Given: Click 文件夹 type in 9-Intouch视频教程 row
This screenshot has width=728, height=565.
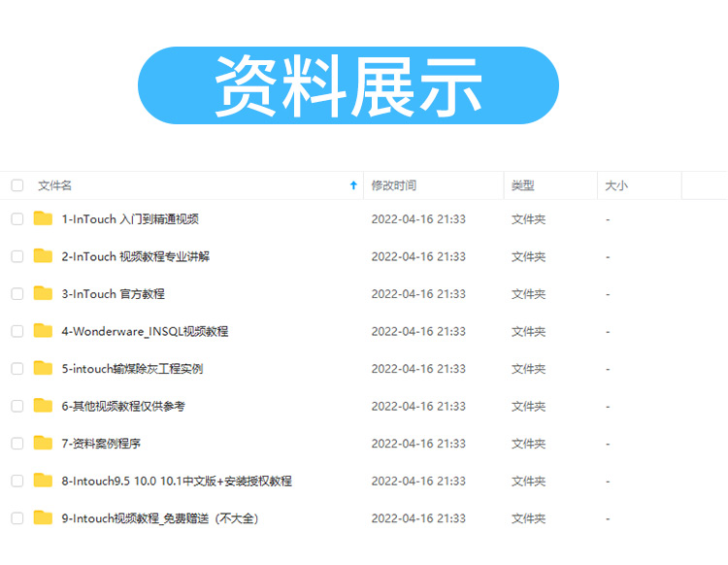Looking at the screenshot, I should [x=528, y=518].
